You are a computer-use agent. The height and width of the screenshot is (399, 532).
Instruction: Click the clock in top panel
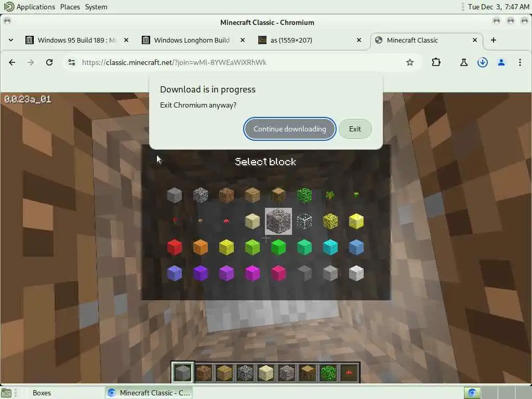498,7
